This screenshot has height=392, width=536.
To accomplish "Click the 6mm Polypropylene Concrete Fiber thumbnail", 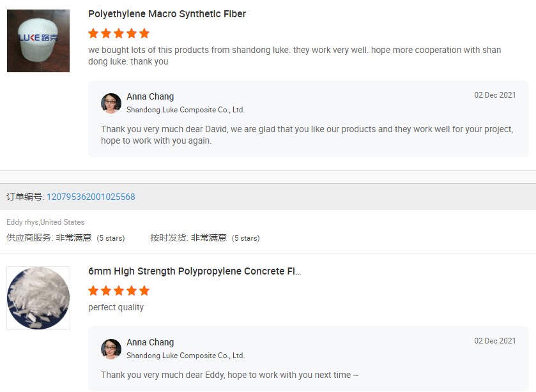I will [38, 298].
